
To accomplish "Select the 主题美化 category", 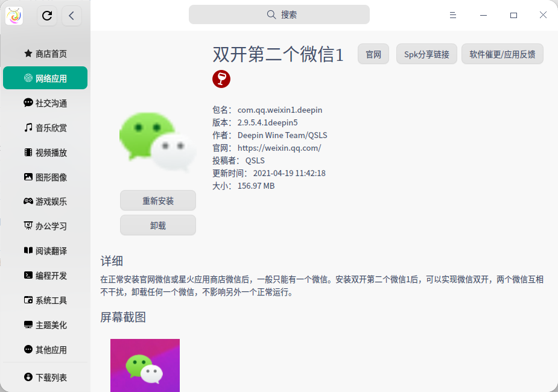I will [45, 325].
